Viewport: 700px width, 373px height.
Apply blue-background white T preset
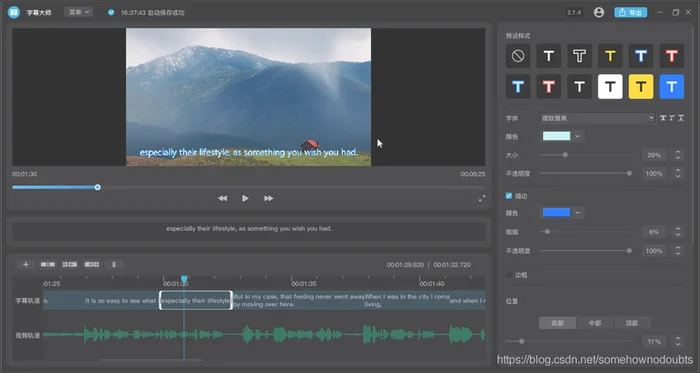click(x=672, y=87)
